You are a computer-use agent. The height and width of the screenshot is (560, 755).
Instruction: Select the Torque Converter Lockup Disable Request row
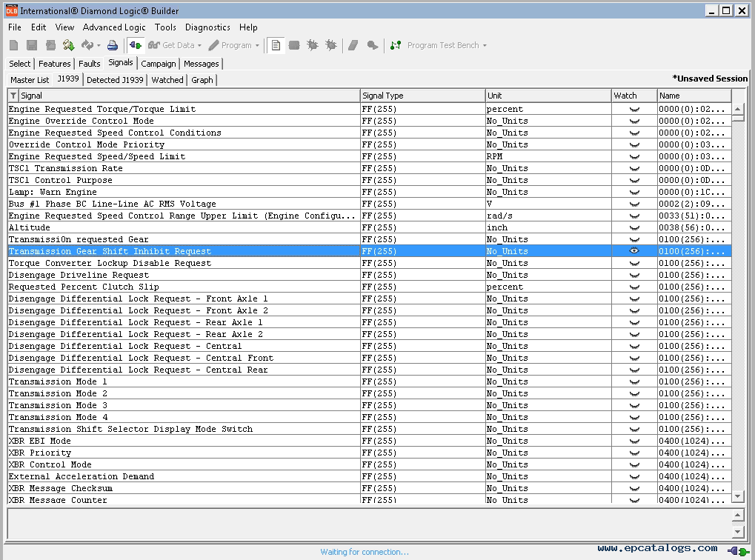110,263
